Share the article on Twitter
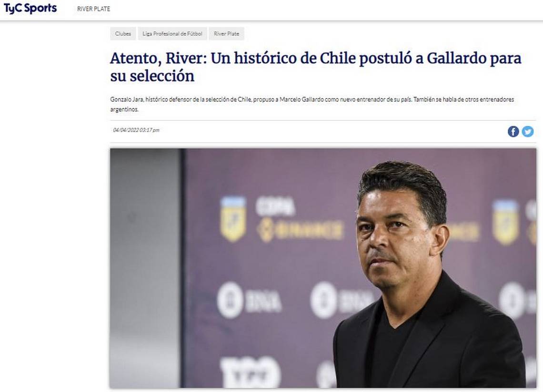 point(528,131)
